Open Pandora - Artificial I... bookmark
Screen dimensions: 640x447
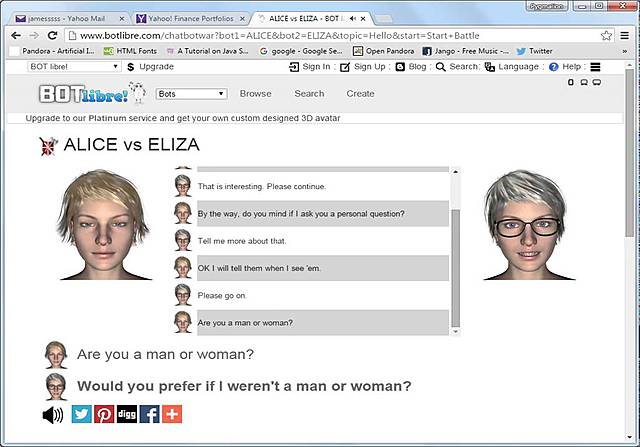point(53,51)
